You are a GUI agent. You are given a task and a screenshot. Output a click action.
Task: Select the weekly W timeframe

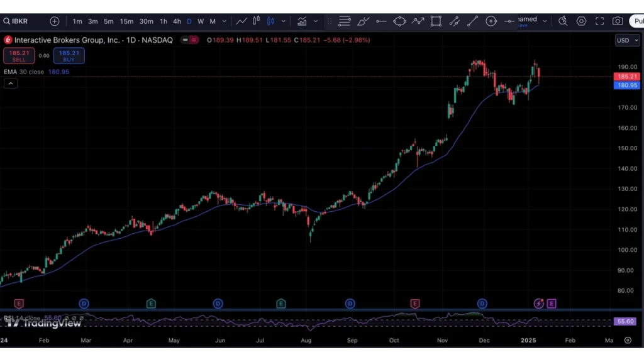(201, 21)
